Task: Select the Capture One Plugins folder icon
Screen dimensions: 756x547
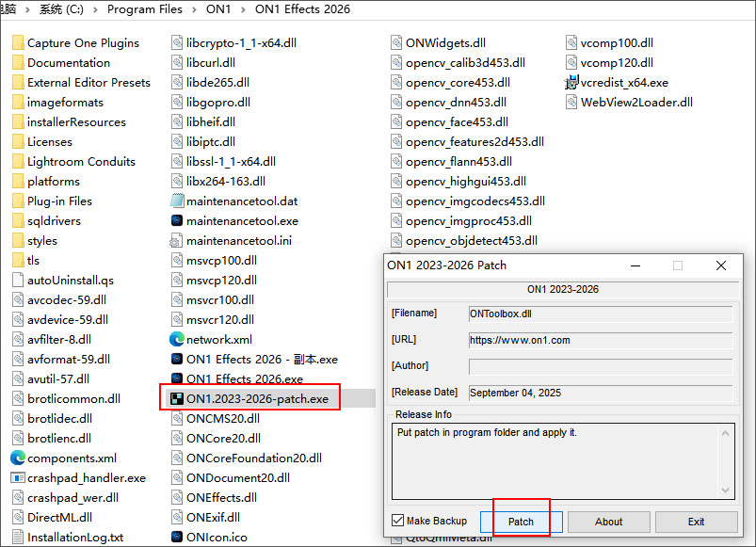Action: click(x=18, y=43)
